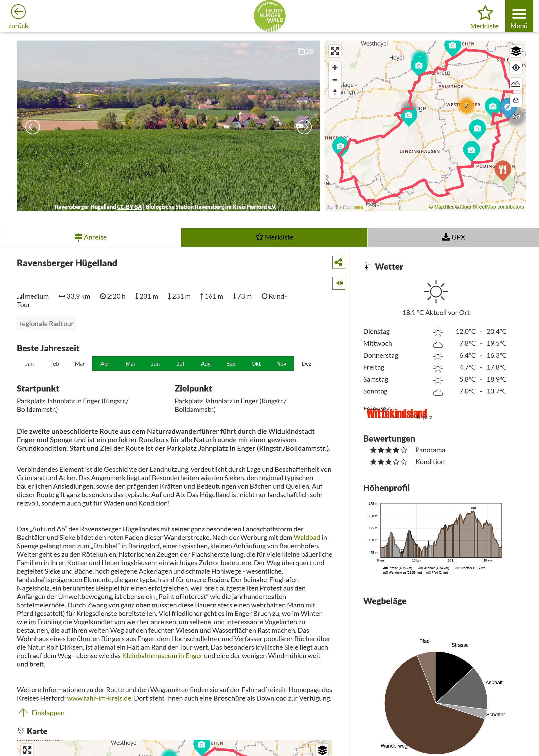Click the CC-BY-SA license link
This screenshot has height=756, width=539.
[x=129, y=207]
